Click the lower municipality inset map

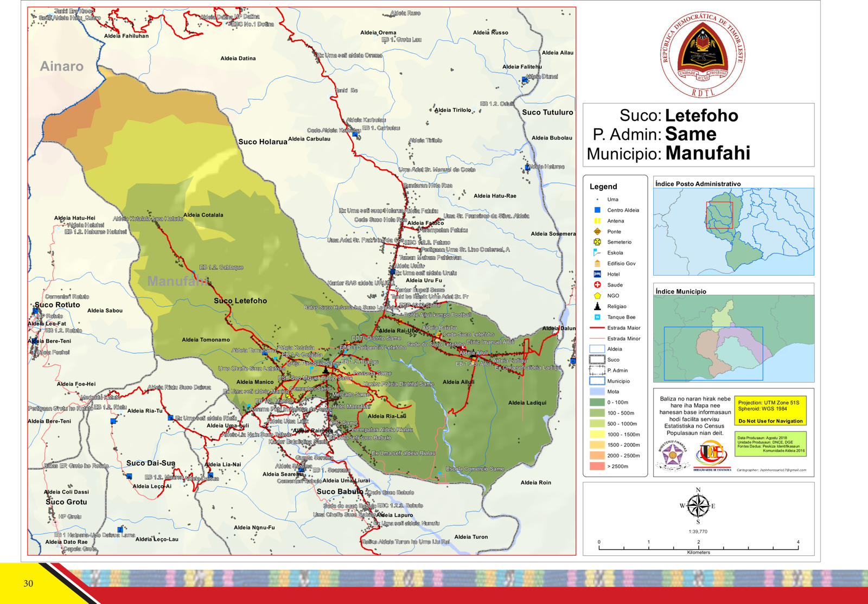point(733,339)
